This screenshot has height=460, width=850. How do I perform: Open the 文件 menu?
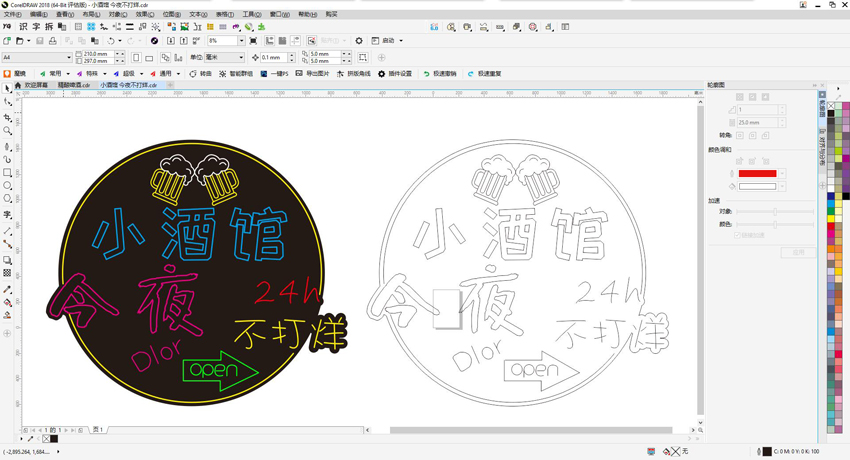coord(12,15)
